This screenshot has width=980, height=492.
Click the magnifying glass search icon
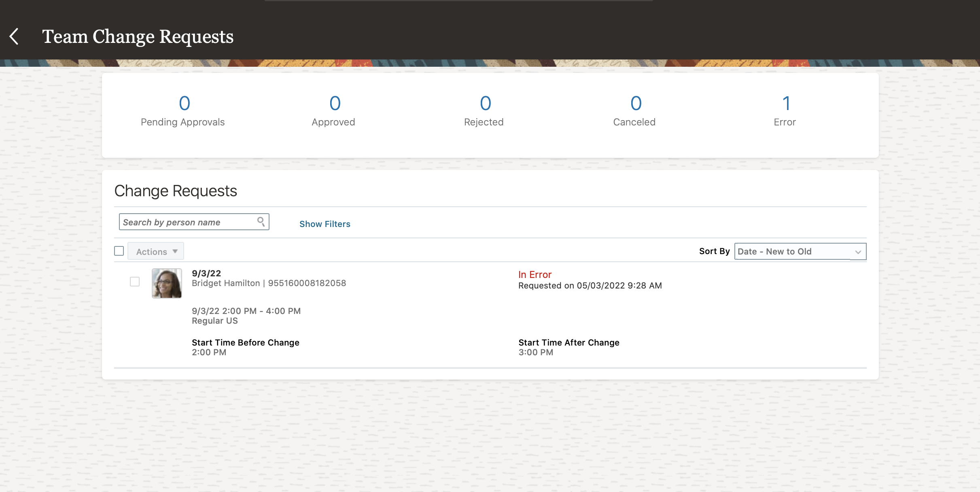tap(261, 222)
